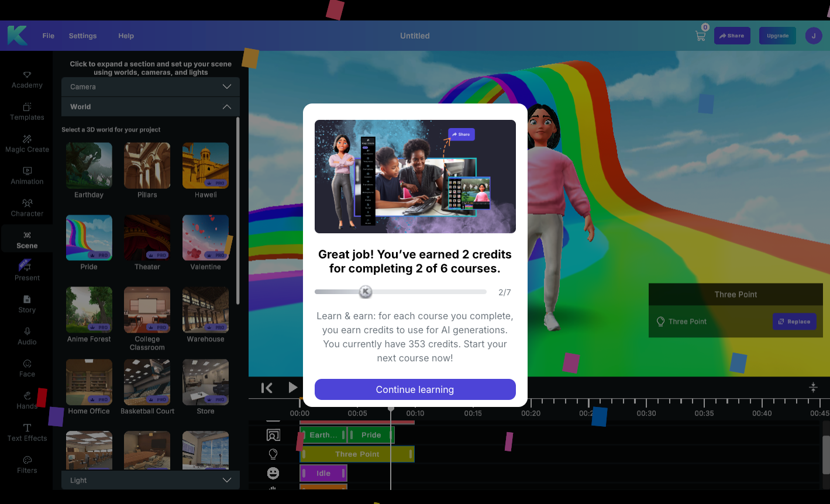Click the light bulb icon on the timeline track

(x=273, y=454)
